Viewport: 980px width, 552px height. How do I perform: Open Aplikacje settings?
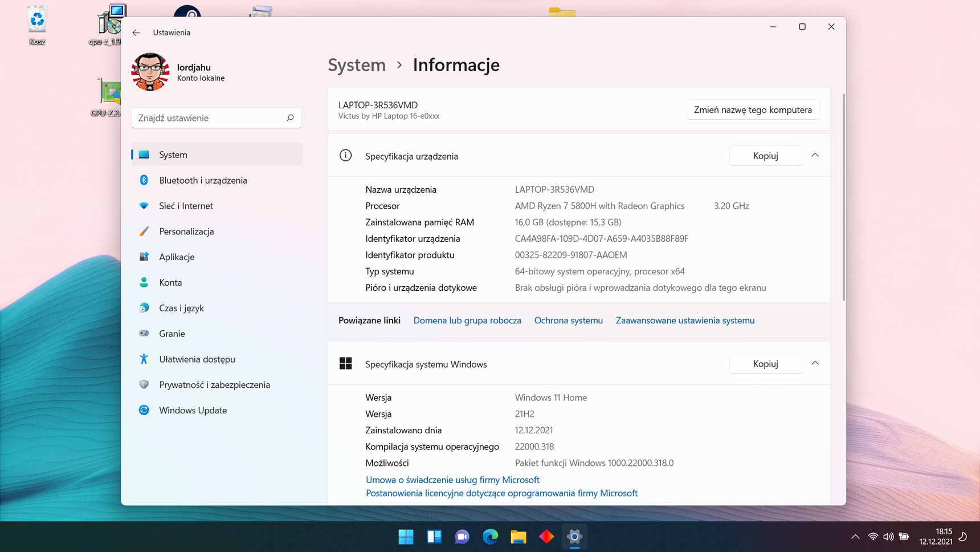pos(217,257)
